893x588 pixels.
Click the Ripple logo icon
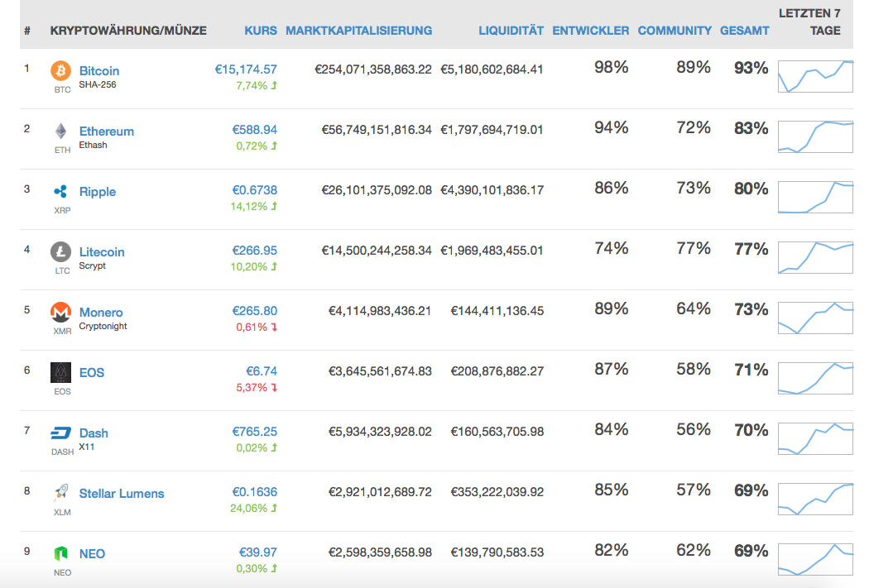click(x=61, y=192)
